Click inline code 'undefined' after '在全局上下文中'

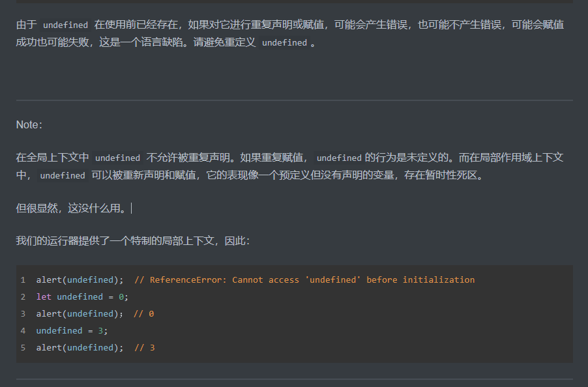pos(118,158)
